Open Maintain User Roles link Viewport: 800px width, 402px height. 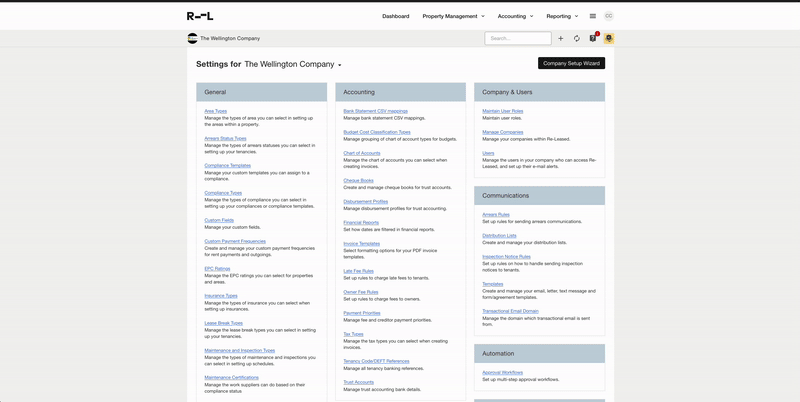point(502,111)
